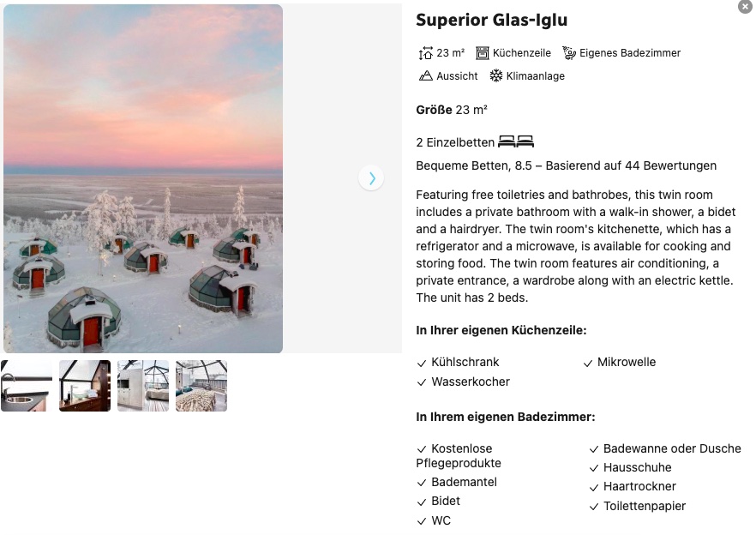Click the Eigenes Badezimmer shower icon
The height and width of the screenshot is (535, 756).
click(x=568, y=52)
